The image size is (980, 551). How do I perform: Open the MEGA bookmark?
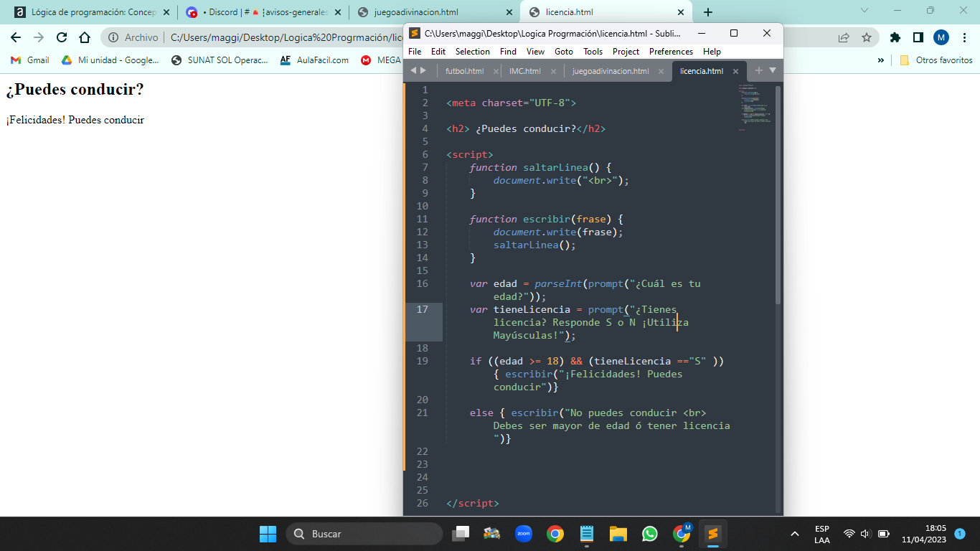click(x=381, y=60)
